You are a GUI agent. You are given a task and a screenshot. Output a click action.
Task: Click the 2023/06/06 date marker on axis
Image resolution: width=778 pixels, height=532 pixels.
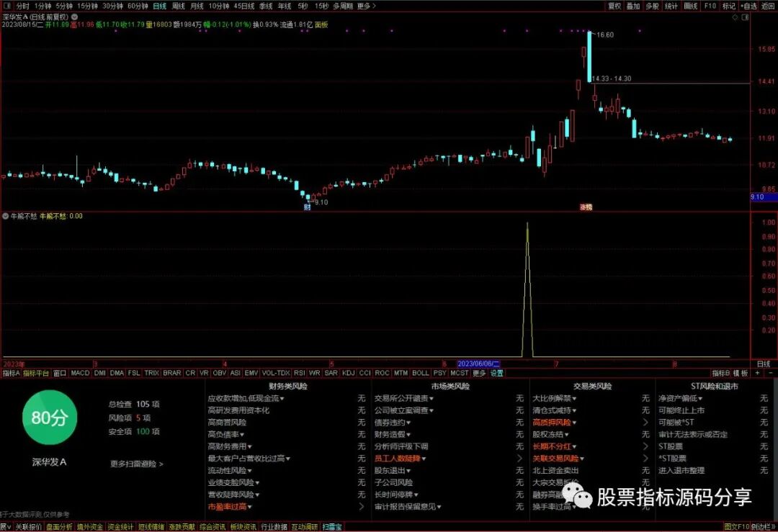point(478,364)
